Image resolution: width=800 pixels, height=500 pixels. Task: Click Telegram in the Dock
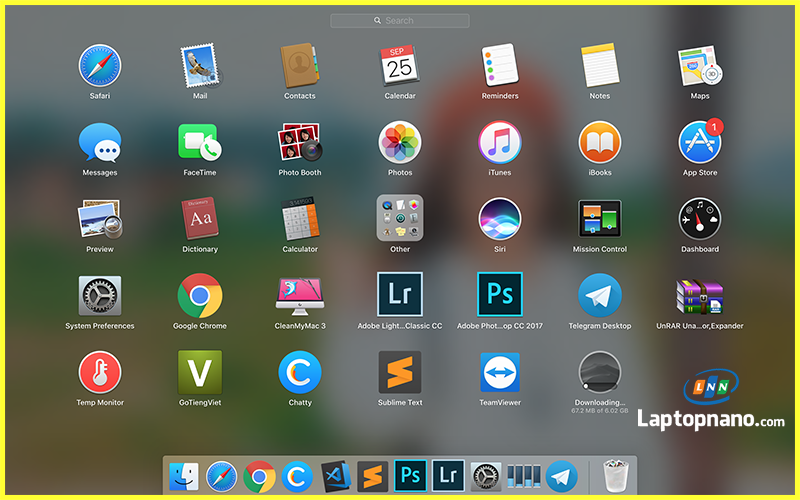pos(561,477)
